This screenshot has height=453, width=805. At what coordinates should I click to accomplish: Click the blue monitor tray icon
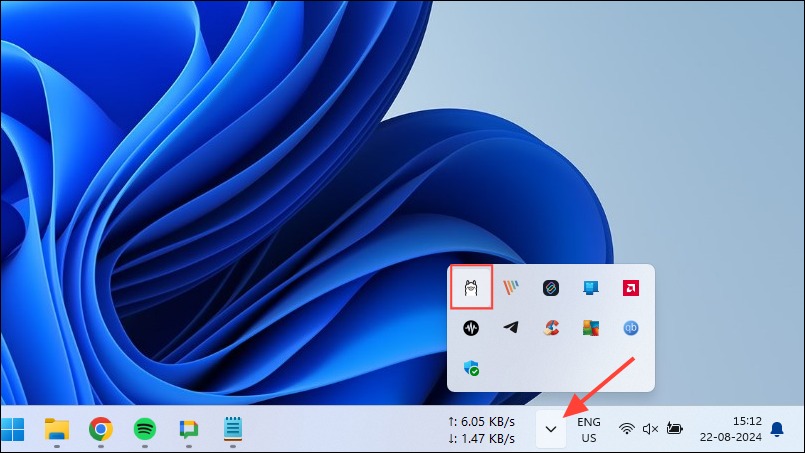point(591,288)
